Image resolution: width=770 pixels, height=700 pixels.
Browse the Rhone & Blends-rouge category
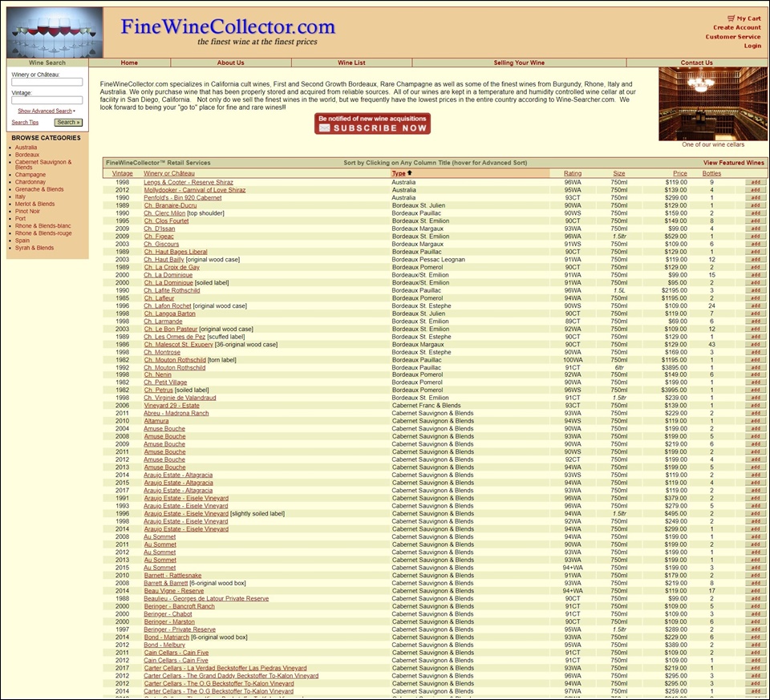tap(43, 233)
